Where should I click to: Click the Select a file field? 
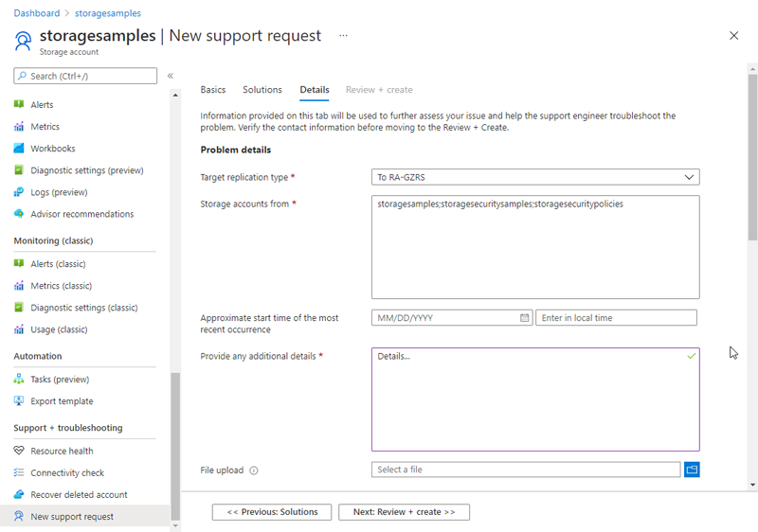526,470
